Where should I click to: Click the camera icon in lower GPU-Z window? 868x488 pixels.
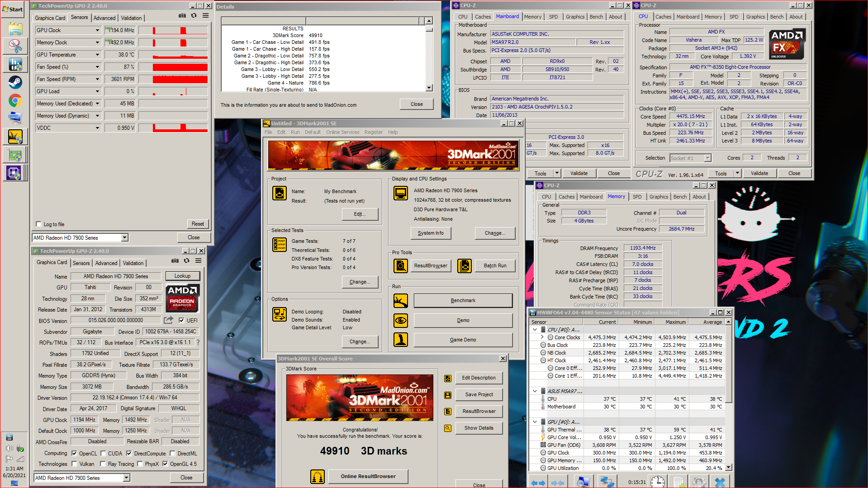tap(175, 261)
